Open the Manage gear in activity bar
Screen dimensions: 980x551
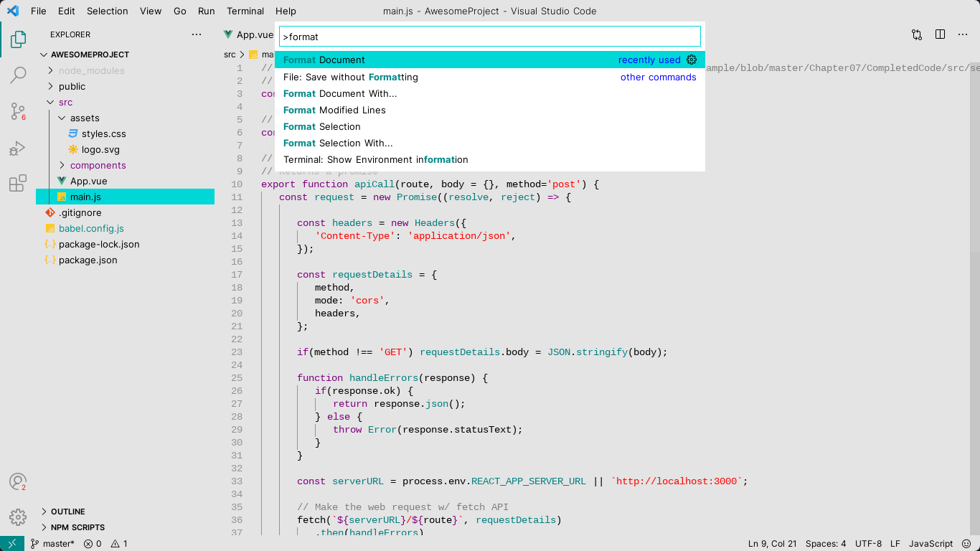point(18,517)
